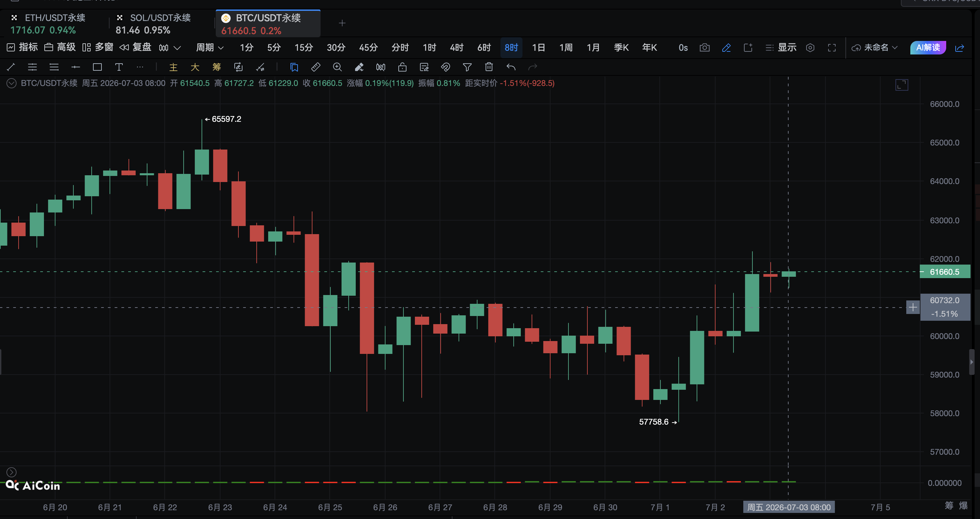Select the trend line drawing tool
The width and height of the screenshot is (980, 519).
click(11, 67)
